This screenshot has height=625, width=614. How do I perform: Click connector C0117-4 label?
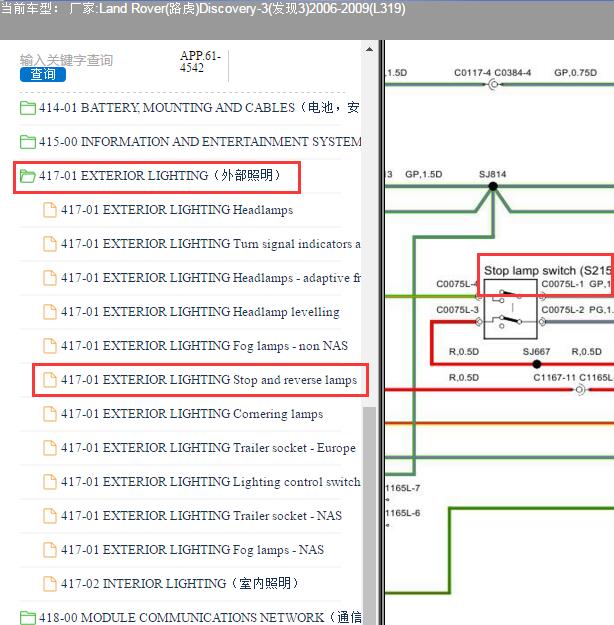coord(472,73)
